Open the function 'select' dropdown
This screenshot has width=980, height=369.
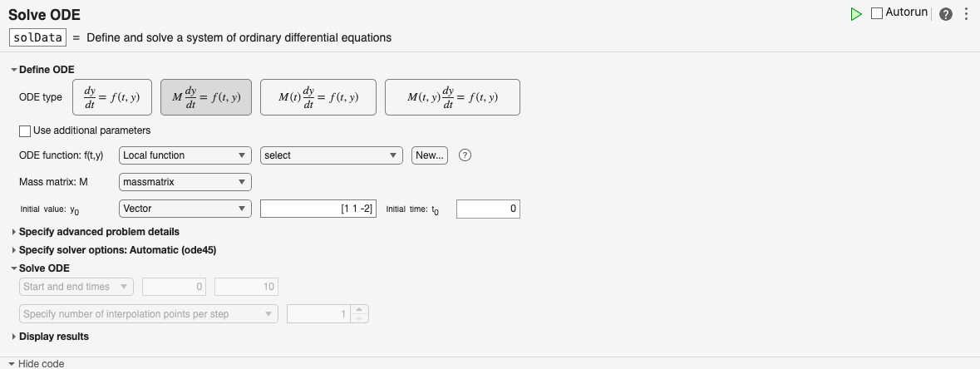tap(332, 155)
